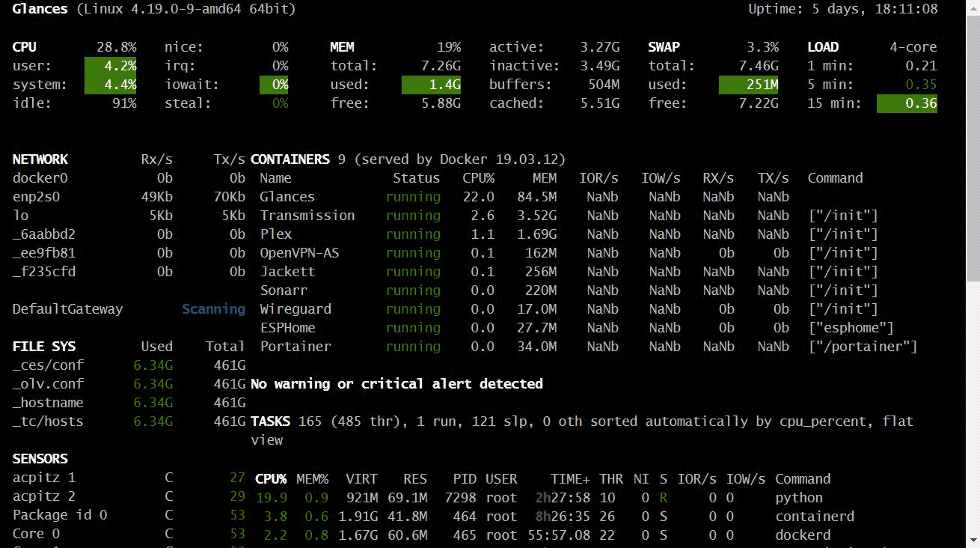Screen dimensions: 980x548
Task: Select the SENSORS section heading
Action: point(40,459)
